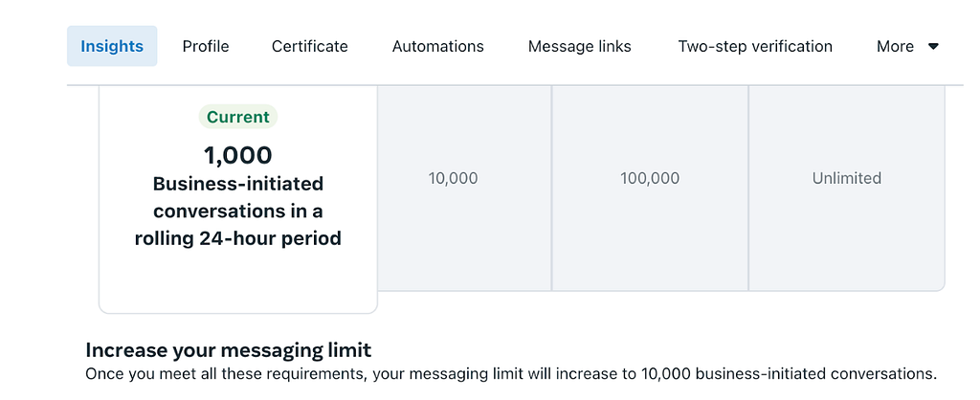Screen dimensions: 980x400
Task: Go to the Certificate tab
Action: coord(309,46)
